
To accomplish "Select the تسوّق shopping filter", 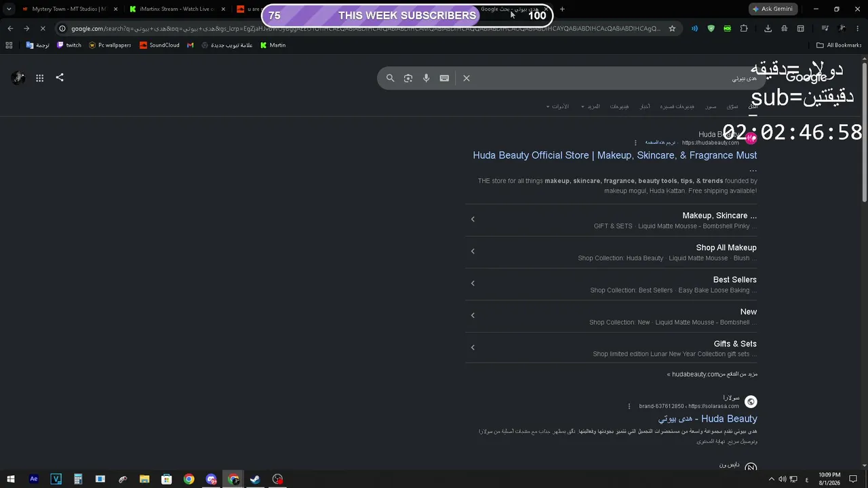I will (732, 106).
